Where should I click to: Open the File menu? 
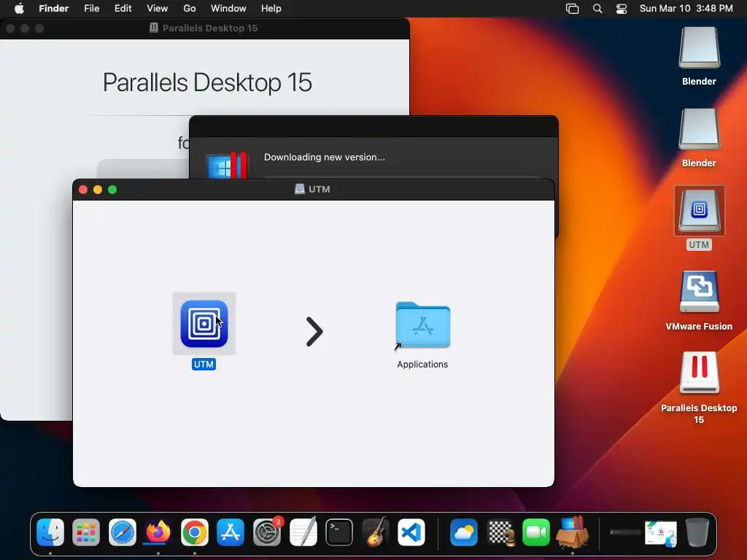[91, 9]
